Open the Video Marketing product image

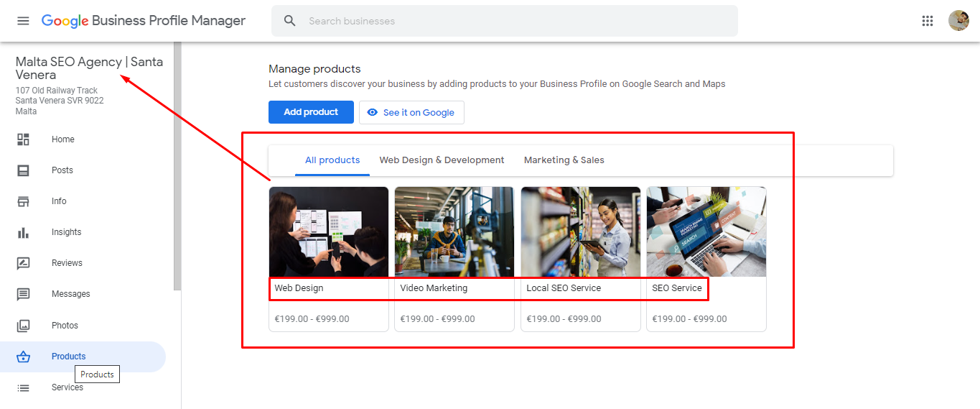click(454, 232)
